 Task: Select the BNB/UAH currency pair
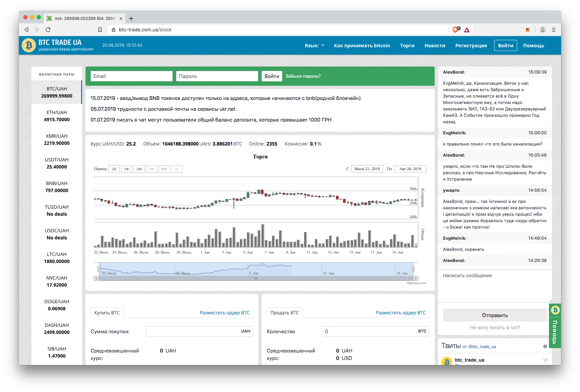point(57,187)
